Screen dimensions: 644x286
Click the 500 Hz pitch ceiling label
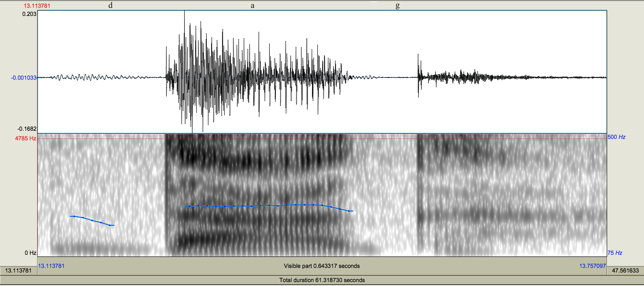(x=616, y=137)
